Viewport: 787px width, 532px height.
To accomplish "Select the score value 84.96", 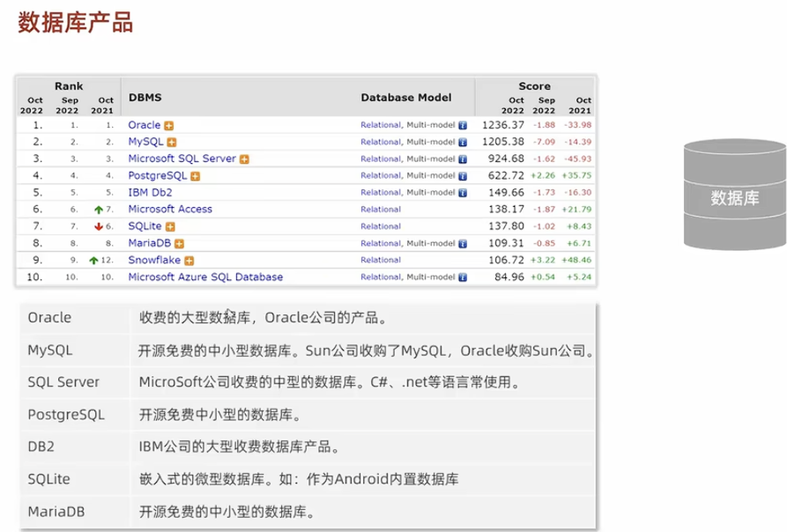I will (x=509, y=277).
